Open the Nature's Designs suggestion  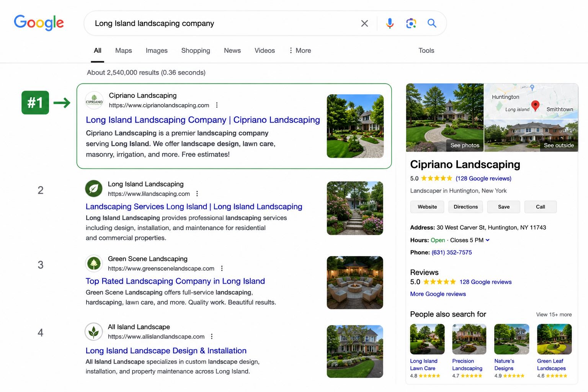[x=504, y=365]
